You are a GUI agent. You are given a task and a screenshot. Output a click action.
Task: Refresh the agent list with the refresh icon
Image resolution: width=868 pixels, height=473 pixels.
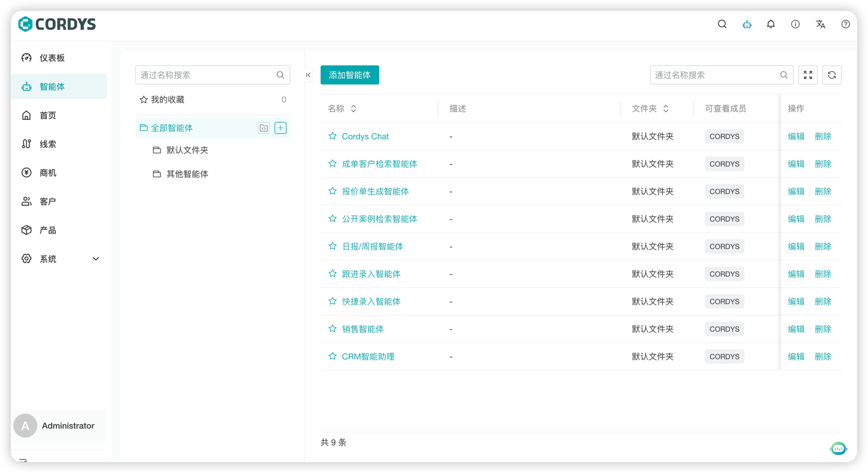tap(831, 75)
